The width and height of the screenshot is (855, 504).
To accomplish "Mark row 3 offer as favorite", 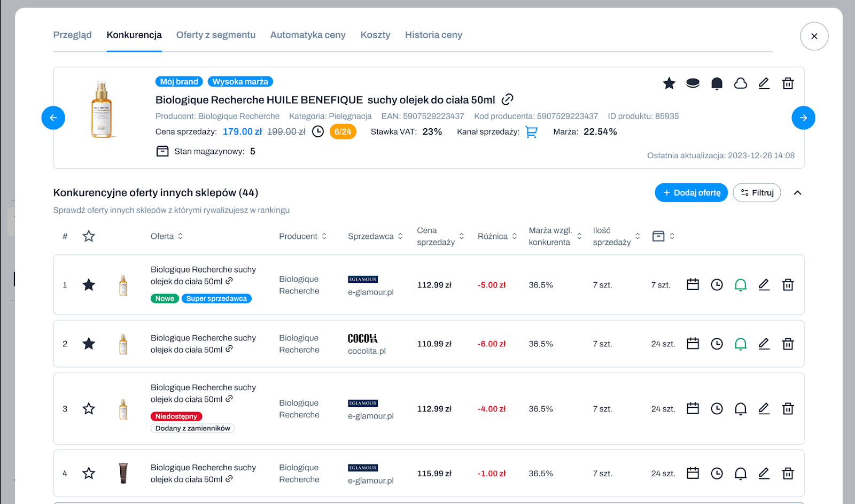I will pyautogui.click(x=89, y=409).
